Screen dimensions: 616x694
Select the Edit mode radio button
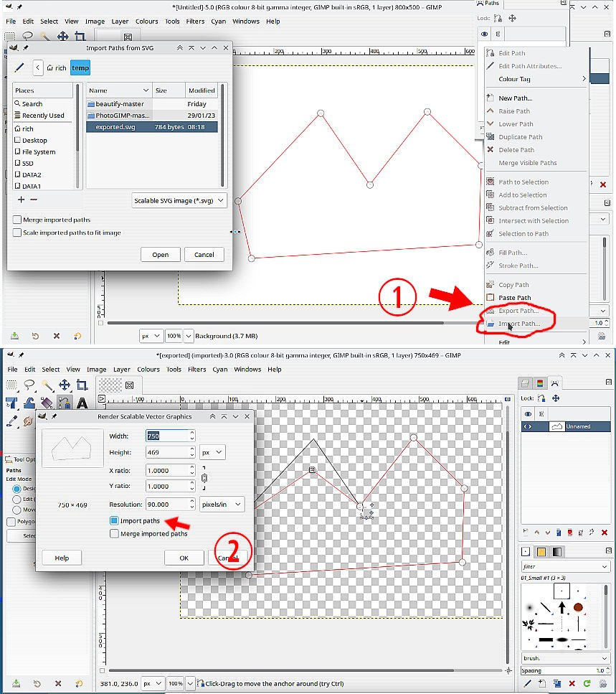pyautogui.click(x=16, y=500)
